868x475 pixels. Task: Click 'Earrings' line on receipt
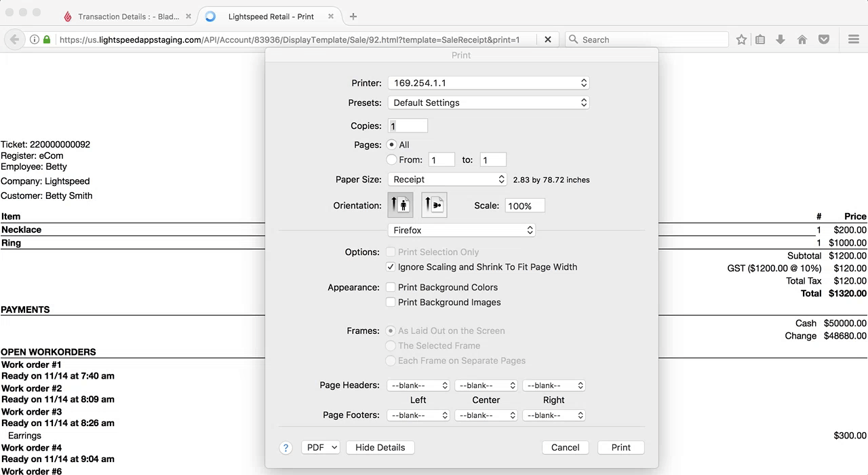tap(24, 436)
